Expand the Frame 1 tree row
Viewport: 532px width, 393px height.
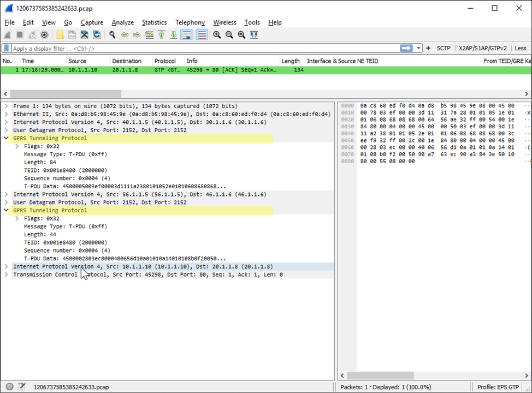[6, 106]
